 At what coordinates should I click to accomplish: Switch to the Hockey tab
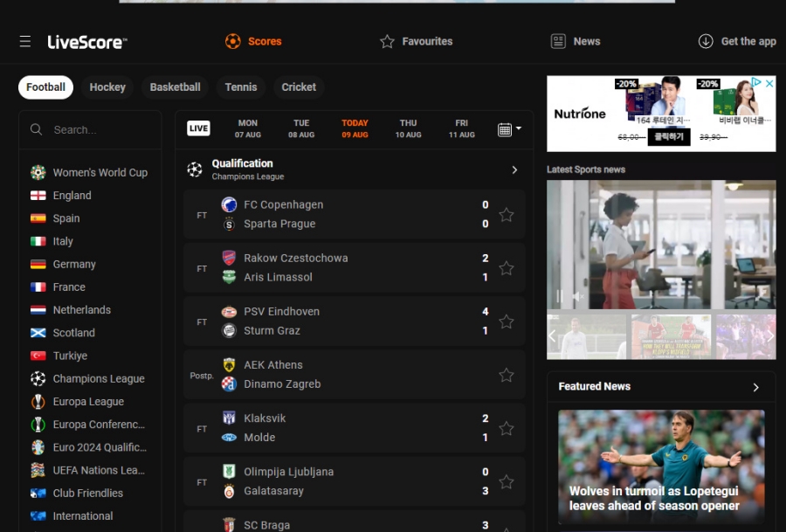pyautogui.click(x=107, y=87)
